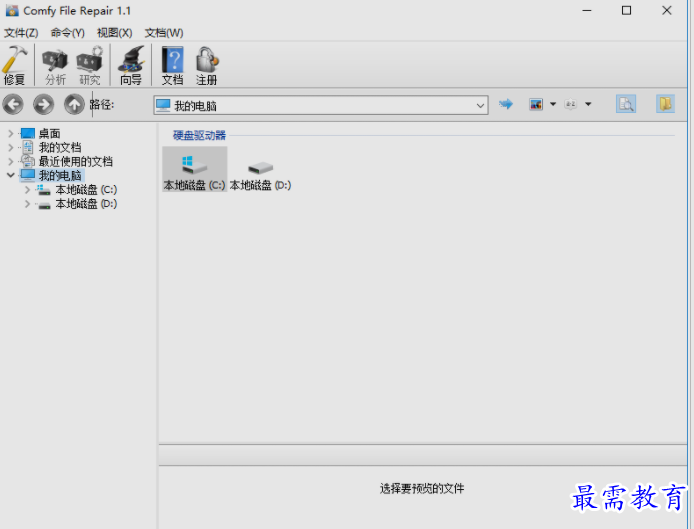Expand 本地磁盘 (D:) in the tree
Screen dimensions: 694x529
(27, 204)
